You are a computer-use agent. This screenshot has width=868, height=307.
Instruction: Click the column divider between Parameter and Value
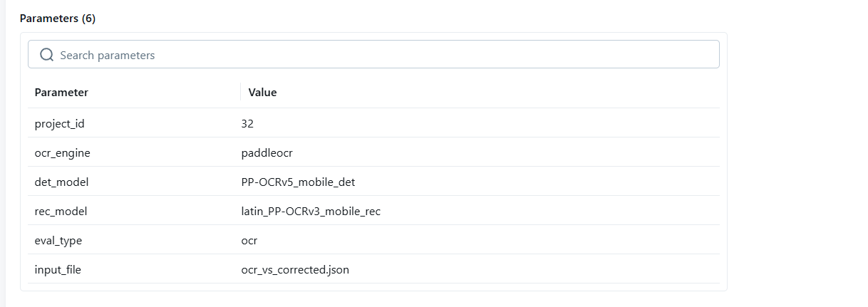(x=241, y=92)
